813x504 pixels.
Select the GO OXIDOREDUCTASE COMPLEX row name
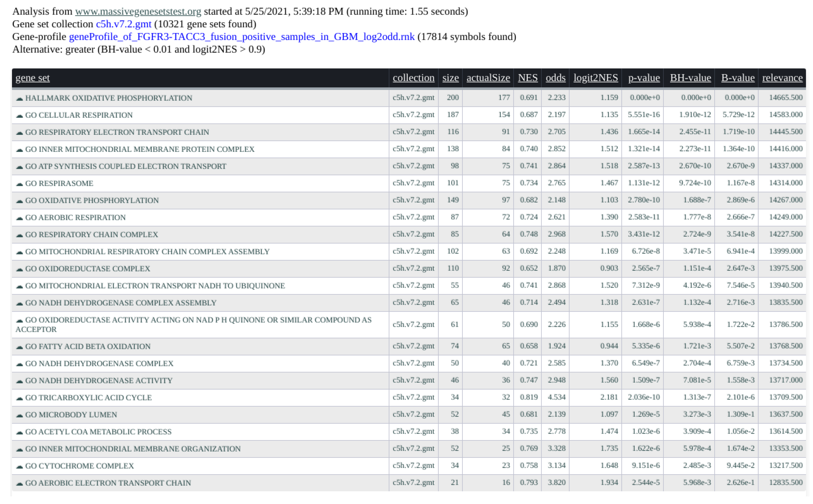(x=88, y=269)
